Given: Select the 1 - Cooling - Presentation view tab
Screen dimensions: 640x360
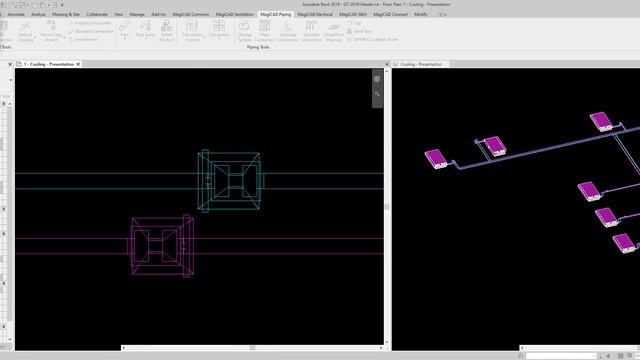Looking at the screenshot, I should coord(49,64).
